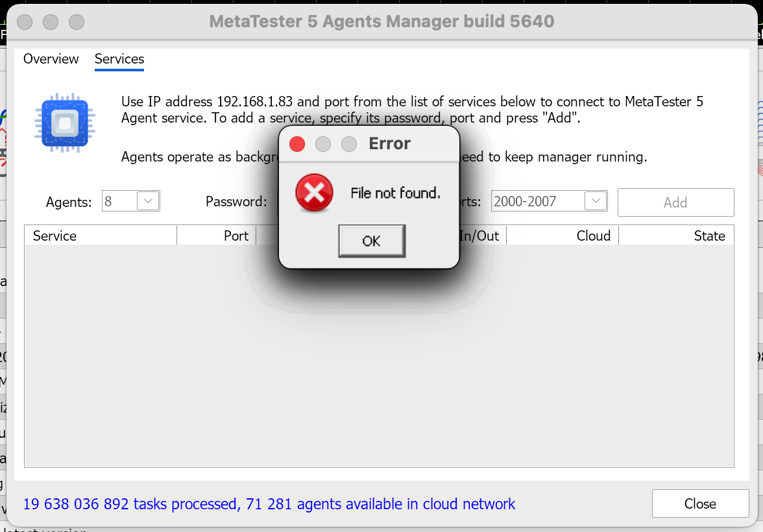
Task: Click the 2000-2007 ports text field
Action: (x=537, y=201)
